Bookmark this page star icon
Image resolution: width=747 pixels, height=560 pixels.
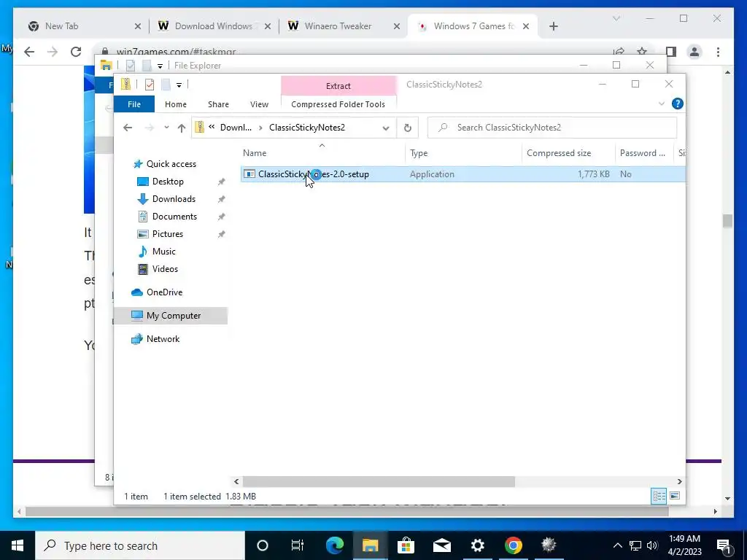(642, 51)
